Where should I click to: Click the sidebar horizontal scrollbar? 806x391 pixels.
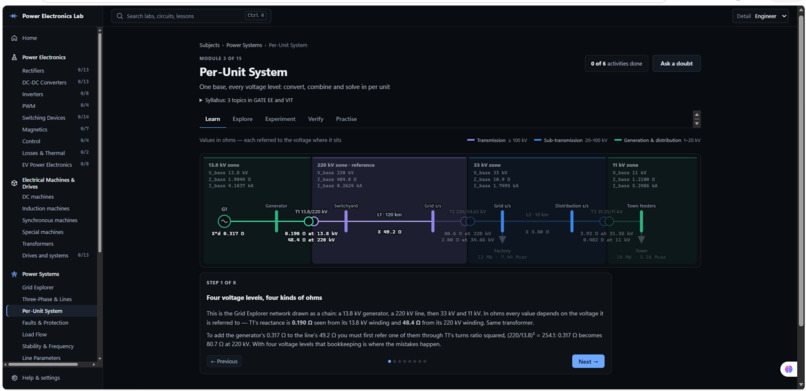(x=42, y=364)
